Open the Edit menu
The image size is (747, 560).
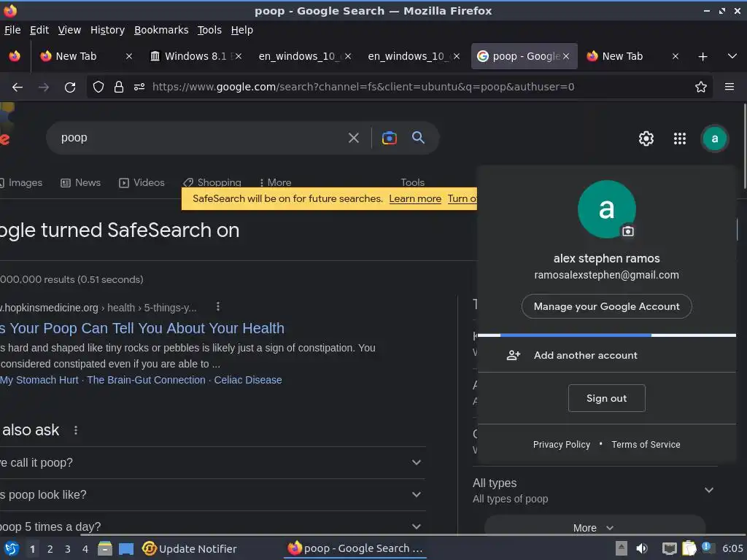pos(39,30)
